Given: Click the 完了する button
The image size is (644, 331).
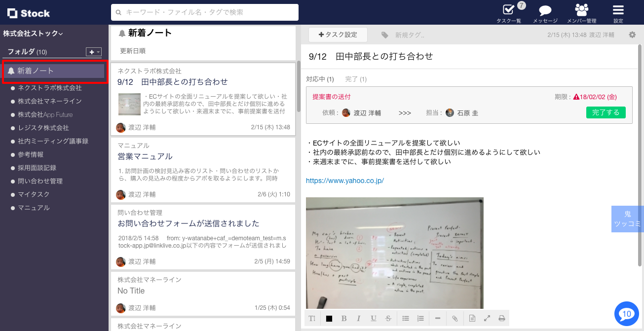Looking at the screenshot, I should coord(606,112).
